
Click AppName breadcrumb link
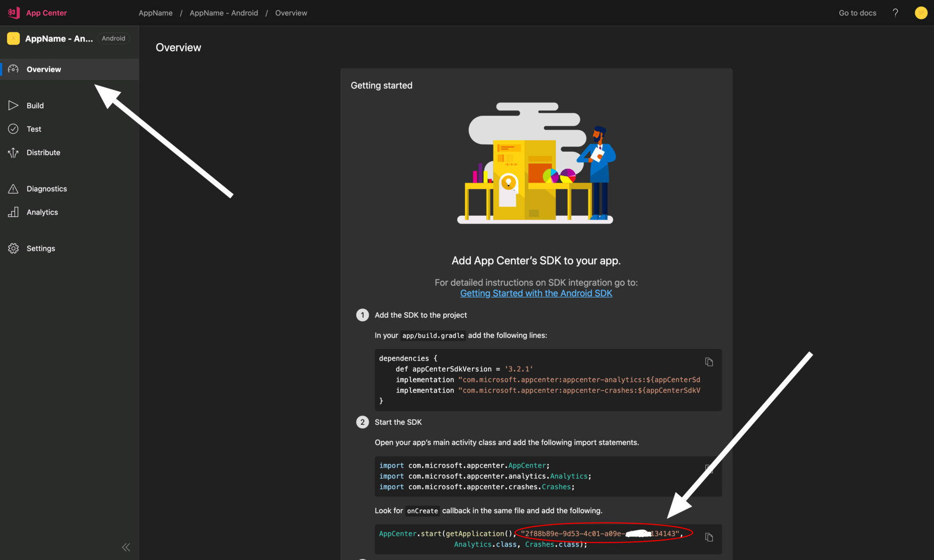[x=156, y=13]
